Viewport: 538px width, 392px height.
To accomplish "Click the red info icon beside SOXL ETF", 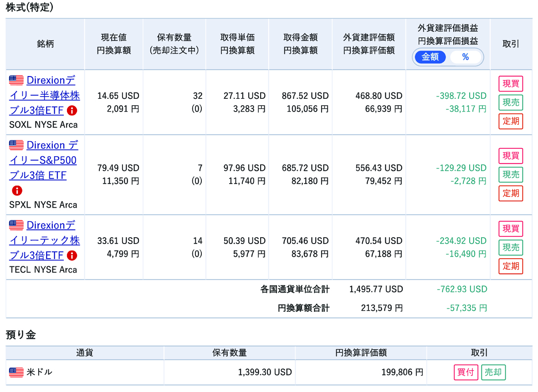I will [x=72, y=110].
